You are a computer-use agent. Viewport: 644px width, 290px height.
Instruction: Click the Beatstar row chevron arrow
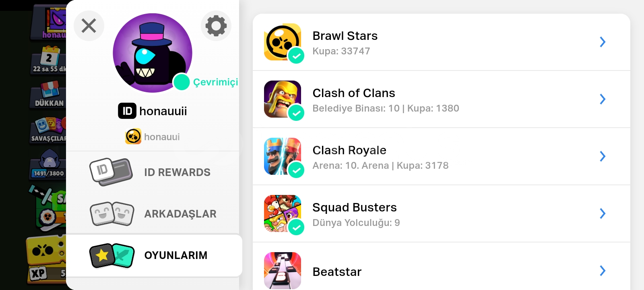[603, 271]
